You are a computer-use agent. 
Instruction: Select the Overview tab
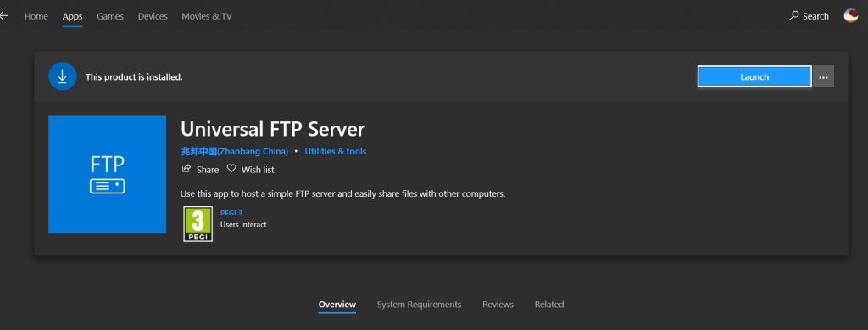[x=337, y=305]
